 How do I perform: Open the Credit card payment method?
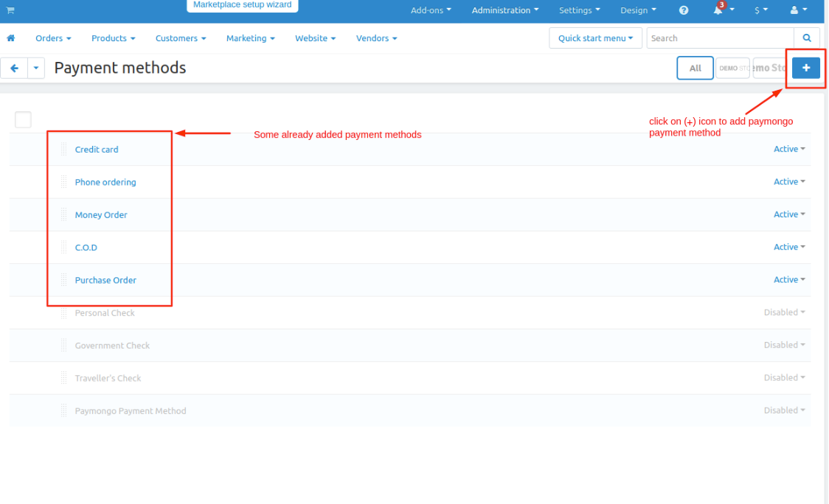tap(97, 150)
